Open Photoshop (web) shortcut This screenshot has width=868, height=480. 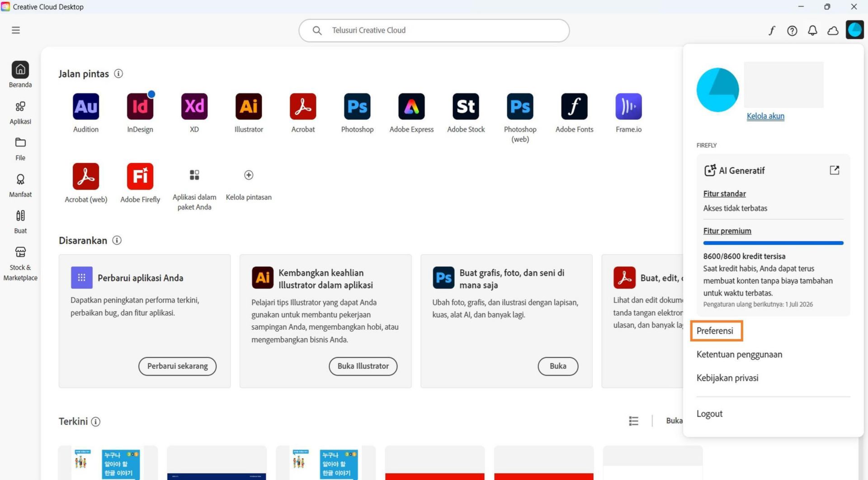pos(520,106)
